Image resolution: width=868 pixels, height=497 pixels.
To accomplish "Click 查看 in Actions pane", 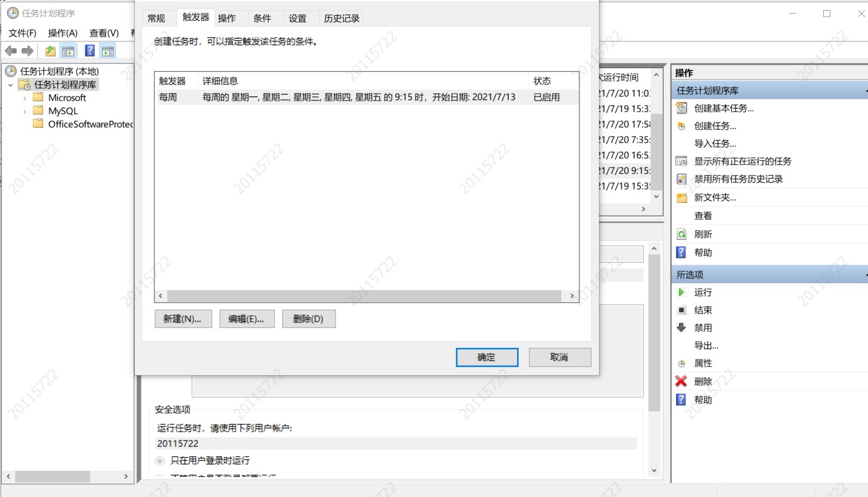I will click(703, 216).
